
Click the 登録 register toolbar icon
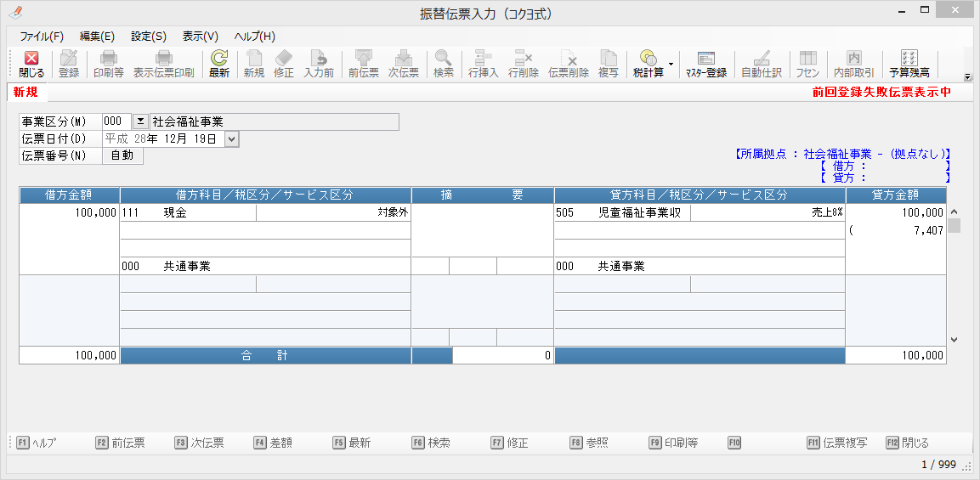69,64
